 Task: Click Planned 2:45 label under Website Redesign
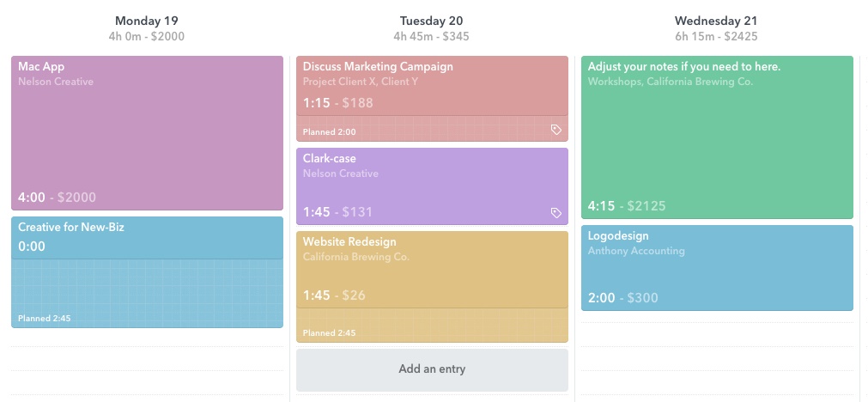[x=330, y=333]
